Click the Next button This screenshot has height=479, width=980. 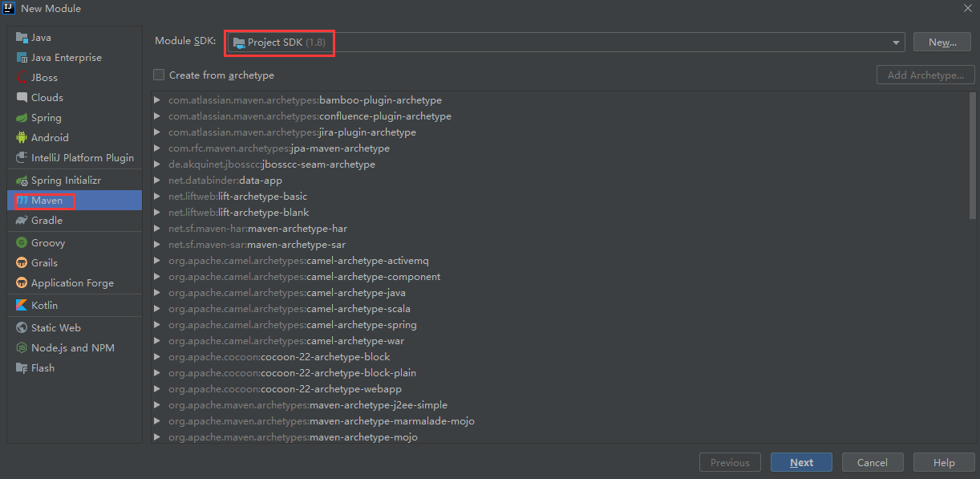point(801,462)
